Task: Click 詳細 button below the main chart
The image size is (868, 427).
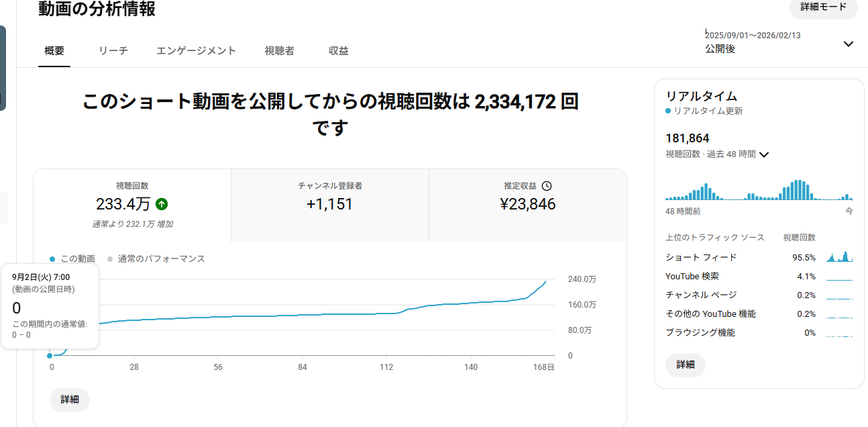Action: 70,399
